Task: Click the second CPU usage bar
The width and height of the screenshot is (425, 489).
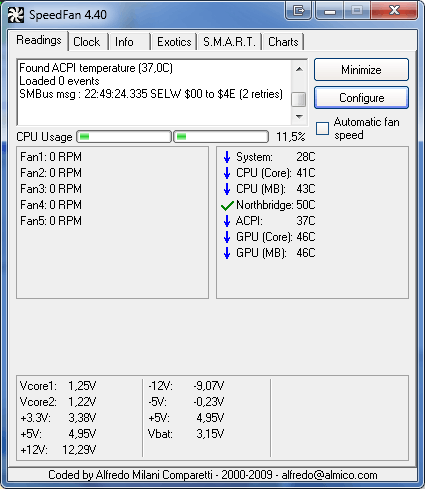Action: pyautogui.click(x=221, y=137)
